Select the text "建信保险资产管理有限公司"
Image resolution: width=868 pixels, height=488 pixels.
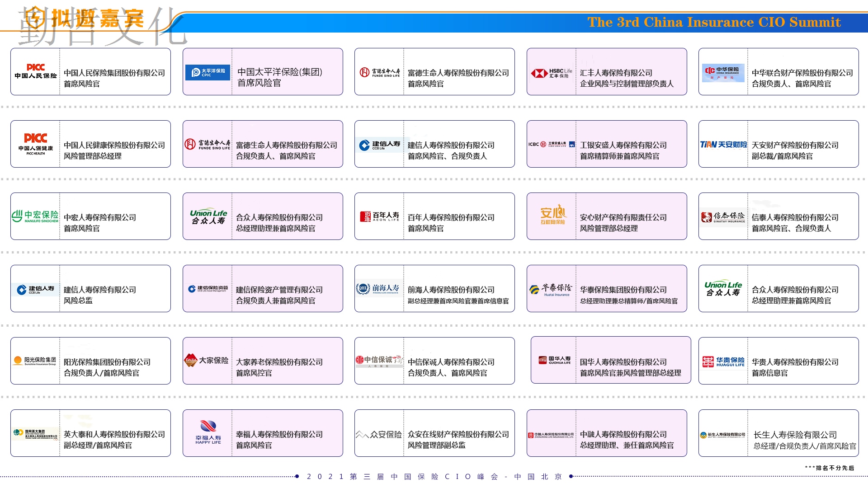(279, 290)
